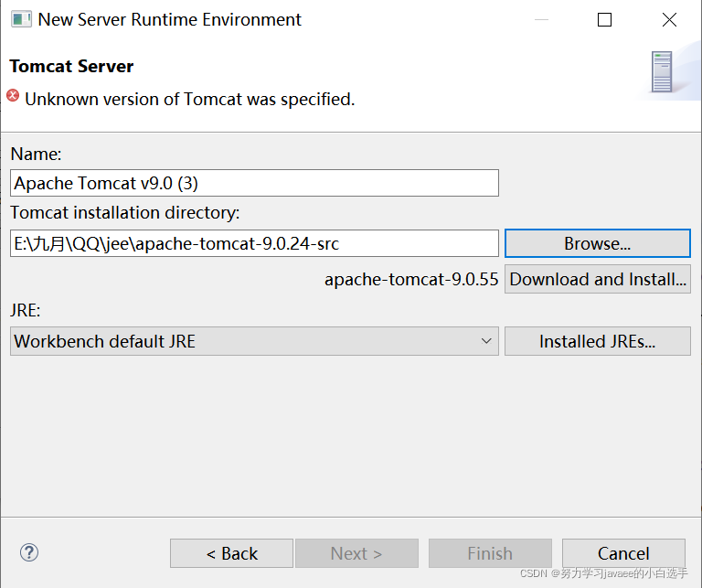702x588 pixels.
Task: Click the Tomcat Server heading
Action: pyautogui.click(x=71, y=66)
